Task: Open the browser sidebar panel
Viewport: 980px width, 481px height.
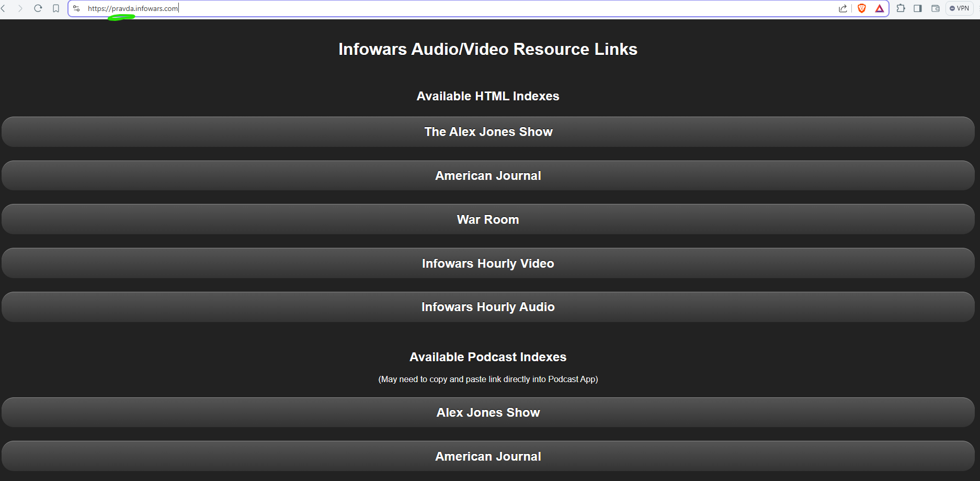Action: coord(918,8)
